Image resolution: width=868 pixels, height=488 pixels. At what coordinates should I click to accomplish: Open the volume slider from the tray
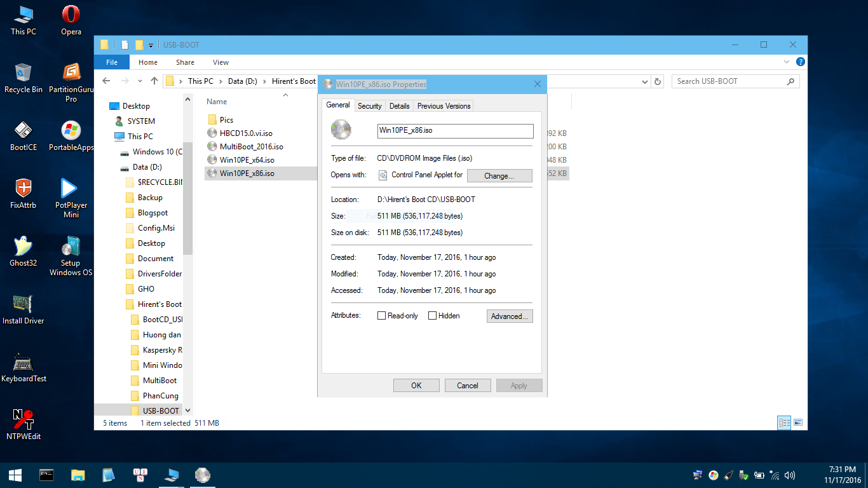point(790,475)
